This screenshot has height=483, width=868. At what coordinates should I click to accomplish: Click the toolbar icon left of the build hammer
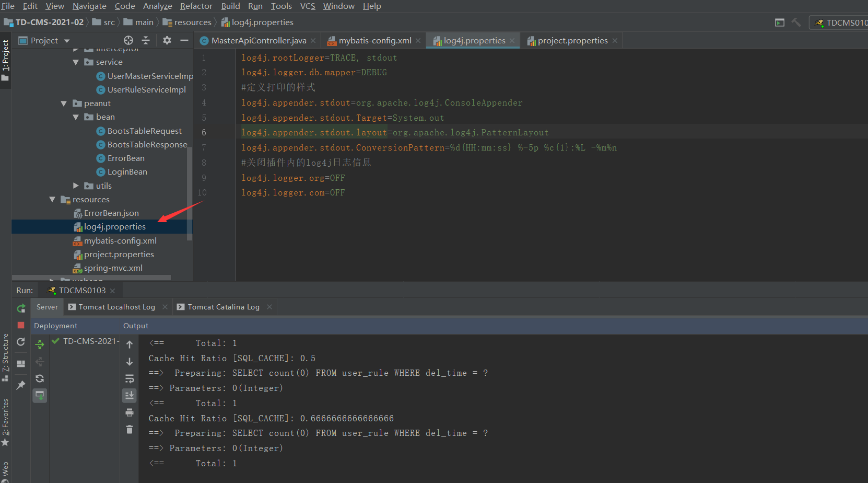click(x=780, y=22)
